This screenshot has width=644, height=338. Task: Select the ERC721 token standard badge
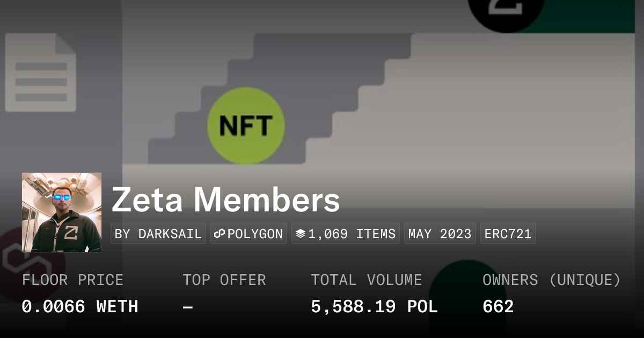click(x=508, y=234)
